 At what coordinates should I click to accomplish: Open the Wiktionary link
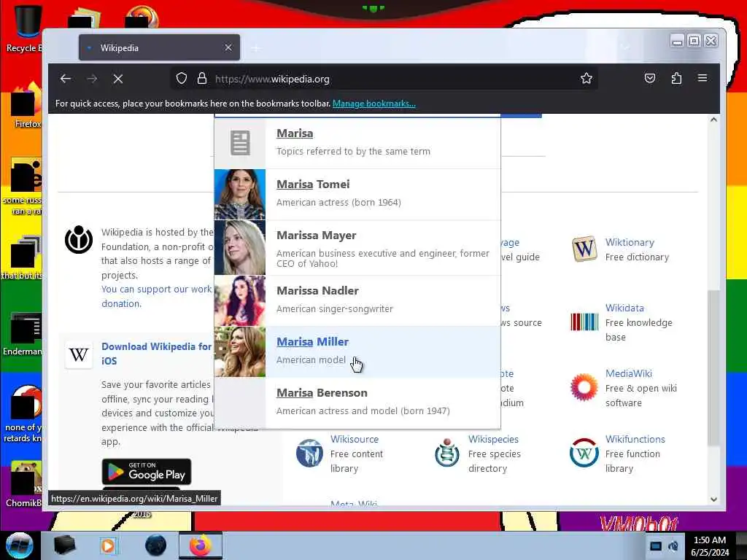point(630,242)
